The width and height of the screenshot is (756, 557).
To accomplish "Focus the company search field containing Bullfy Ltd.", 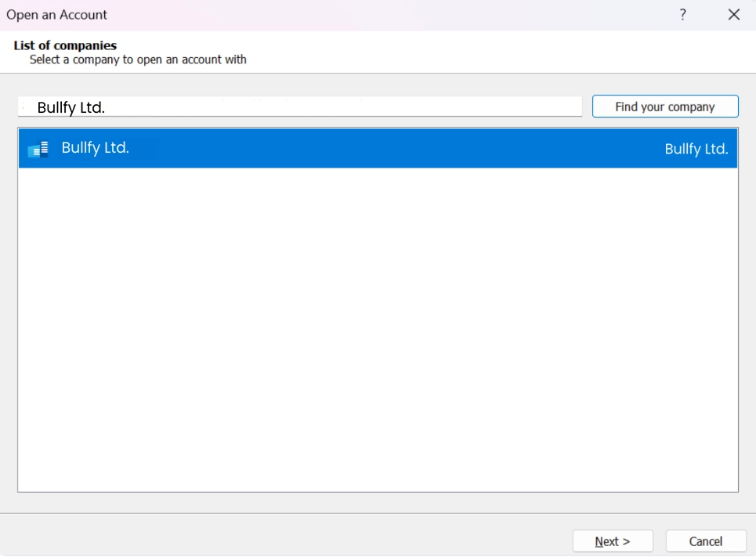I will pos(300,107).
